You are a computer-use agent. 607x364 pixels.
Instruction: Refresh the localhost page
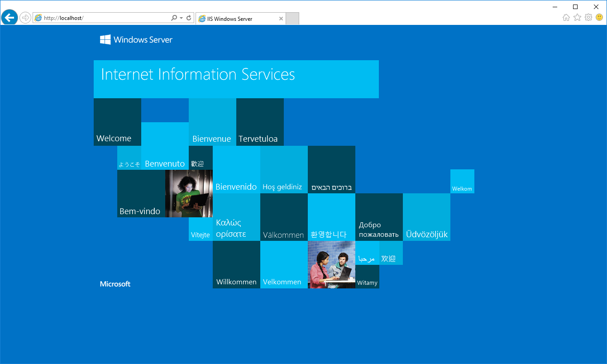pos(189,18)
